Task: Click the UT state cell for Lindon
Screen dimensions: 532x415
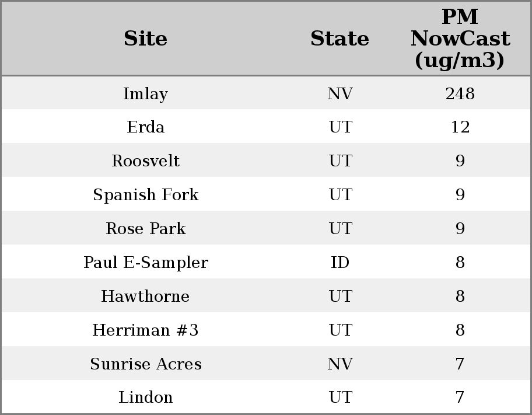Action: pos(339,397)
